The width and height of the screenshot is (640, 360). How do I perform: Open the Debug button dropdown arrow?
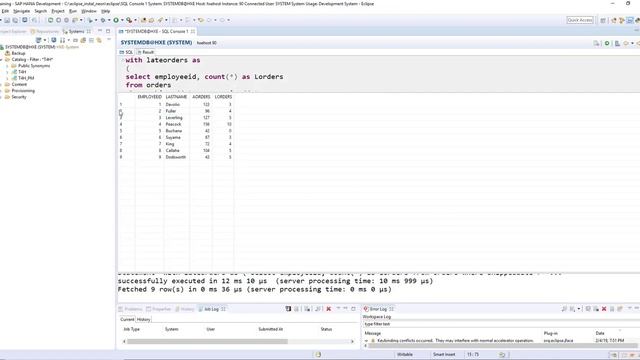click(x=109, y=20)
